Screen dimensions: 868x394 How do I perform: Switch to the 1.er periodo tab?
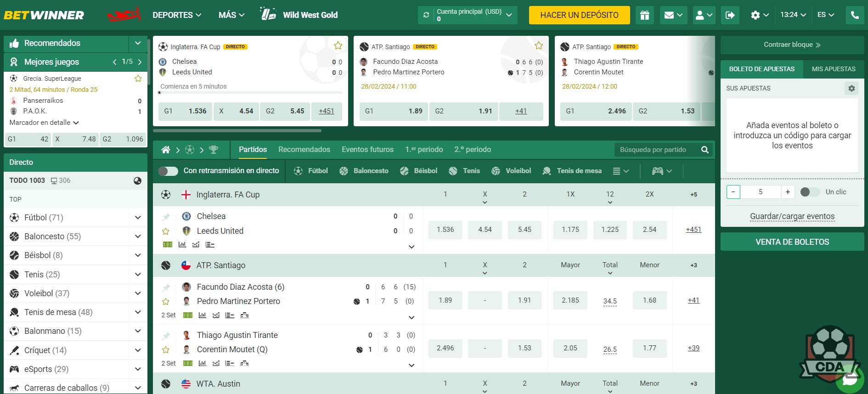coord(424,150)
